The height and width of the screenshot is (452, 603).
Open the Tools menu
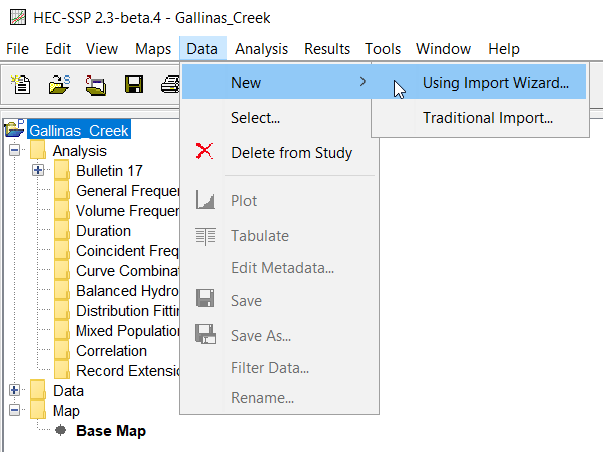tap(383, 49)
